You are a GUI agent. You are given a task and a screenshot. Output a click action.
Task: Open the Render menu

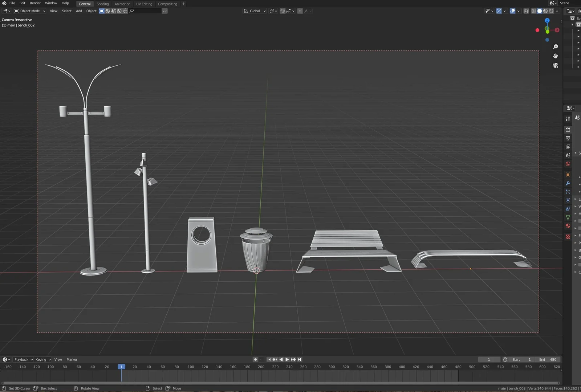coord(35,3)
